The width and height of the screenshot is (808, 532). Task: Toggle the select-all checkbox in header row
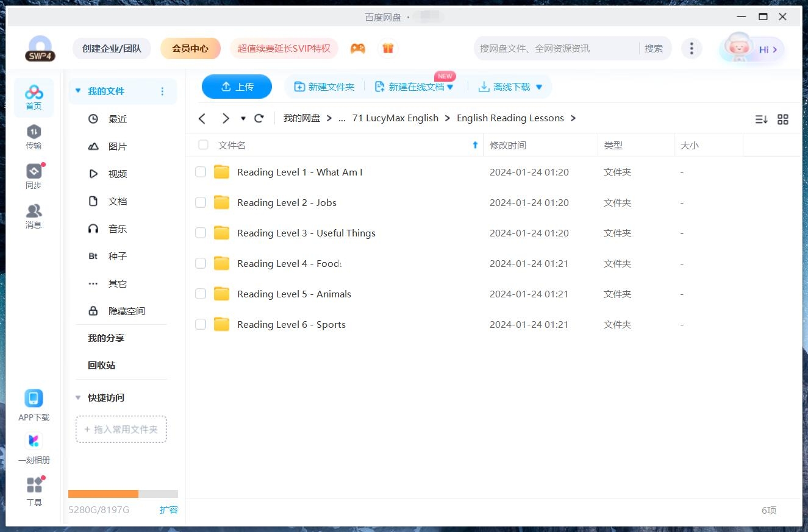203,145
